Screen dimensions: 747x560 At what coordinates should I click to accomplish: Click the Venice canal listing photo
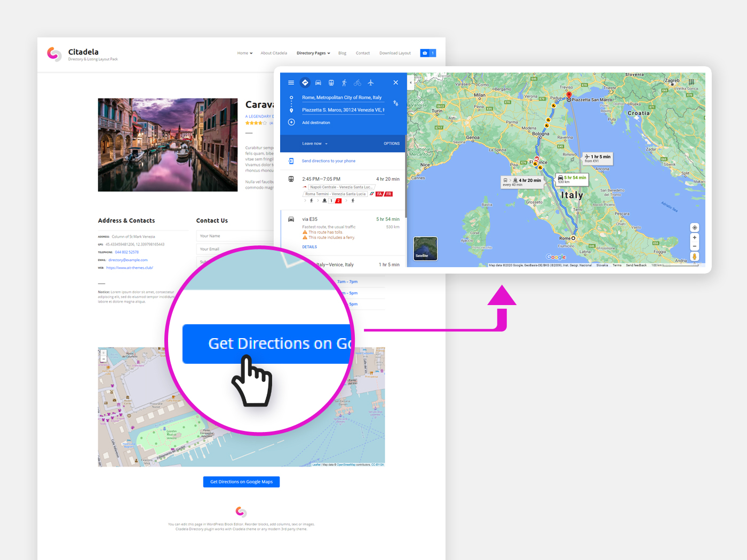tap(168, 145)
